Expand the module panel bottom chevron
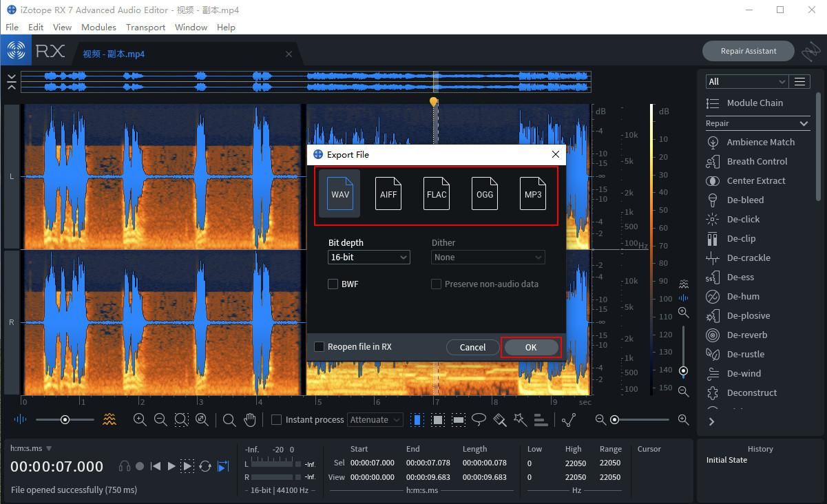This screenshot has width=827, height=504. point(712,421)
